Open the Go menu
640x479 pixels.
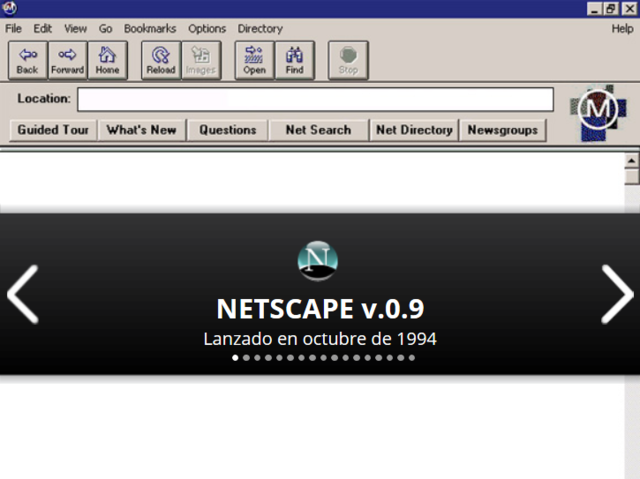click(x=105, y=29)
